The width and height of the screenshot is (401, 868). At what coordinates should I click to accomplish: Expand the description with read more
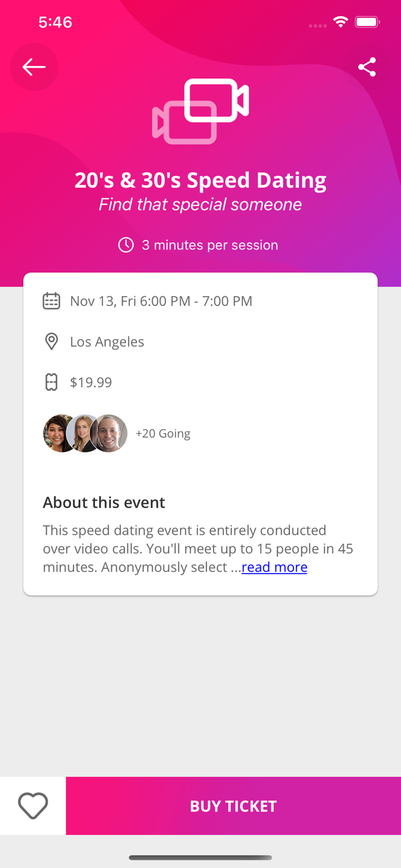(274, 567)
